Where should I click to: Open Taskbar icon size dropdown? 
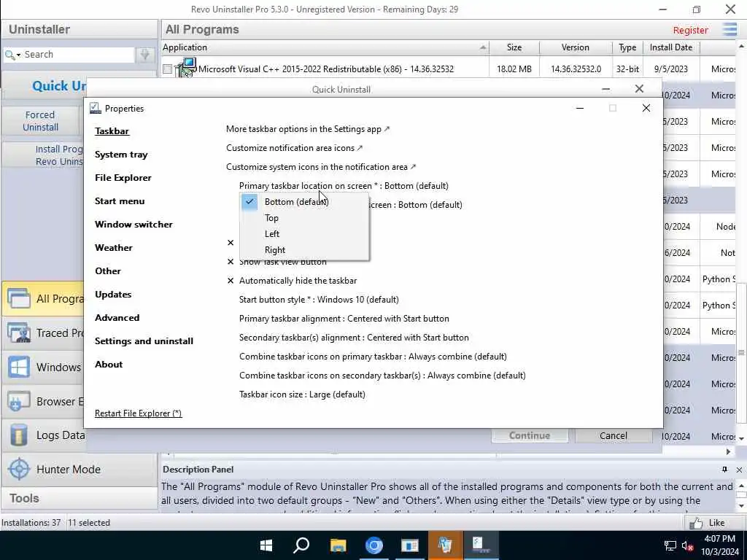pyautogui.click(x=302, y=394)
